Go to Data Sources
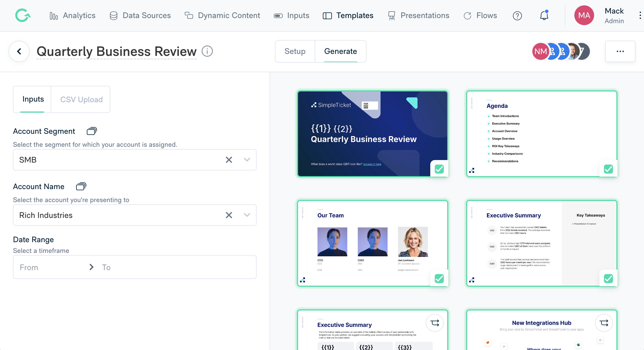 [x=140, y=16]
